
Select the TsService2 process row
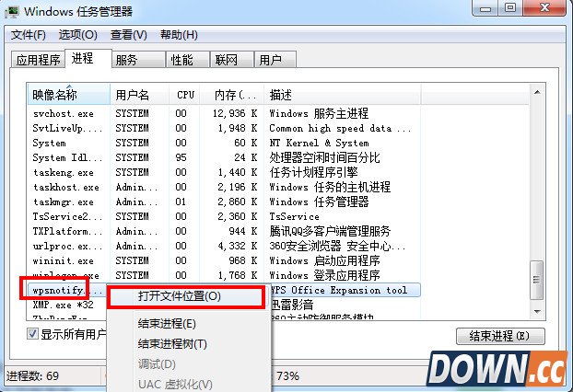(224, 216)
